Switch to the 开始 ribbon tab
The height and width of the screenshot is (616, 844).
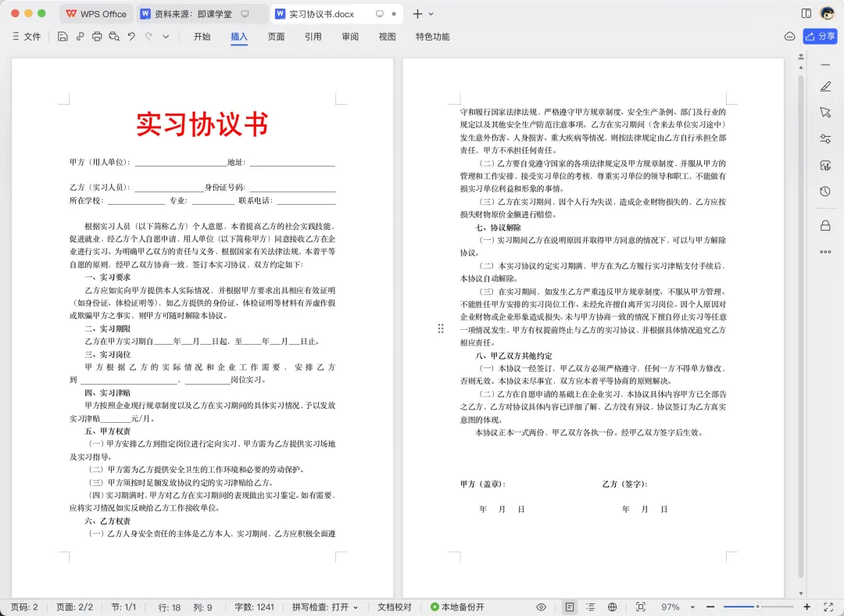coord(202,37)
